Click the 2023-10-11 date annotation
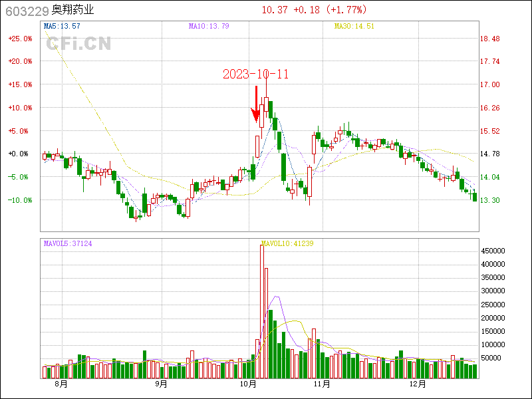The height and width of the screenshot is (399, 532). 255,74
